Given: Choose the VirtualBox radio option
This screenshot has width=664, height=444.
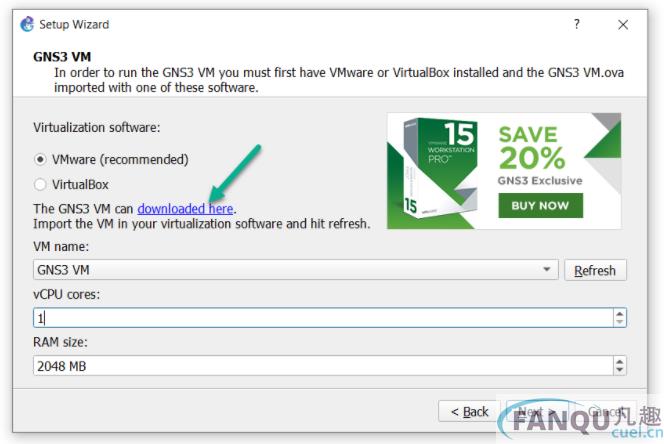Looking at the screenshot, I should pos(40,184).
